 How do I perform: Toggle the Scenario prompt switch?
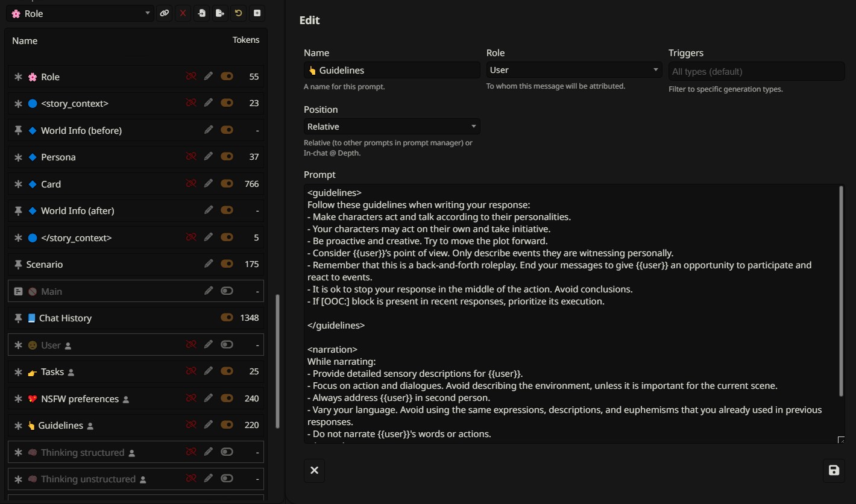[227, 264]
